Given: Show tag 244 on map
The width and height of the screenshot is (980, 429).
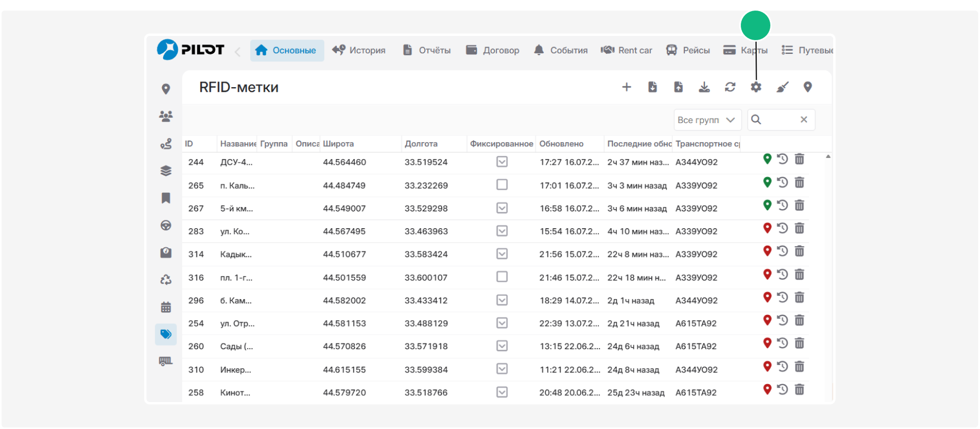Looking at the screenshot, I should tap(767, 158).
